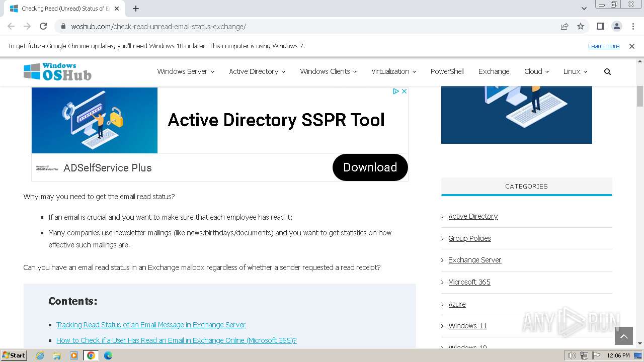Open the Windows Start menu
Screen dimensions: 644x362
pos(14,355)
